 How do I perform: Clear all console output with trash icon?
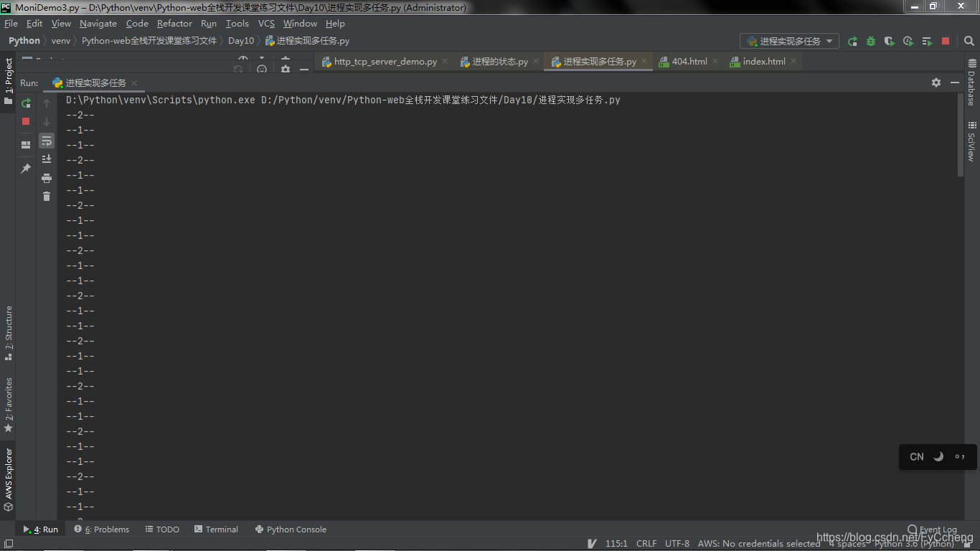[x=47, y=196]
